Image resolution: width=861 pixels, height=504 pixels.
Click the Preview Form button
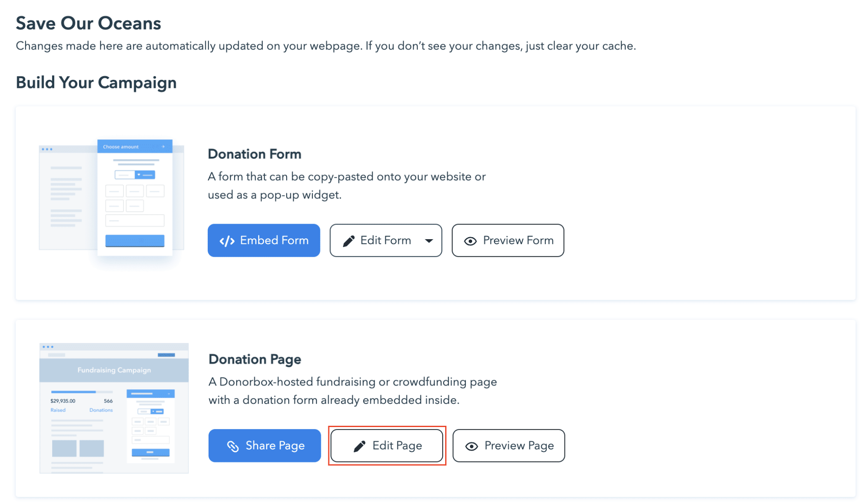pos(508,240)
